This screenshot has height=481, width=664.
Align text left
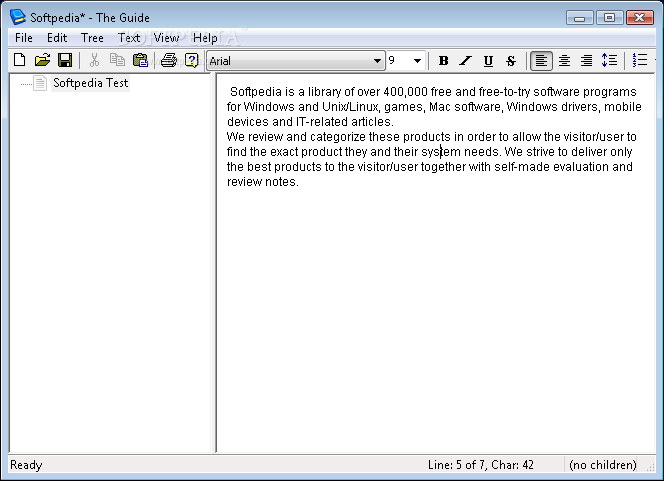pos(541,61)
